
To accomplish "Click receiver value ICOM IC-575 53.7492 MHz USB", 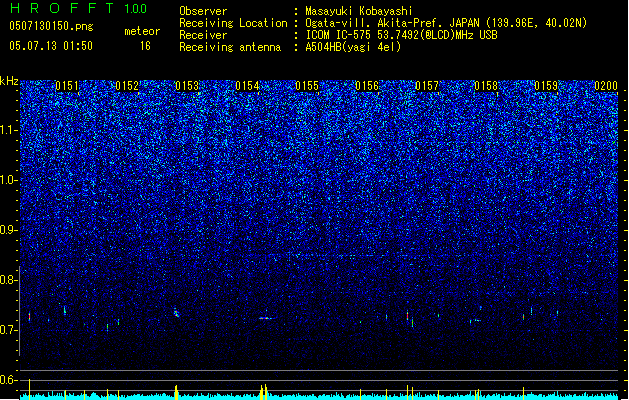I will click(402, 35).
